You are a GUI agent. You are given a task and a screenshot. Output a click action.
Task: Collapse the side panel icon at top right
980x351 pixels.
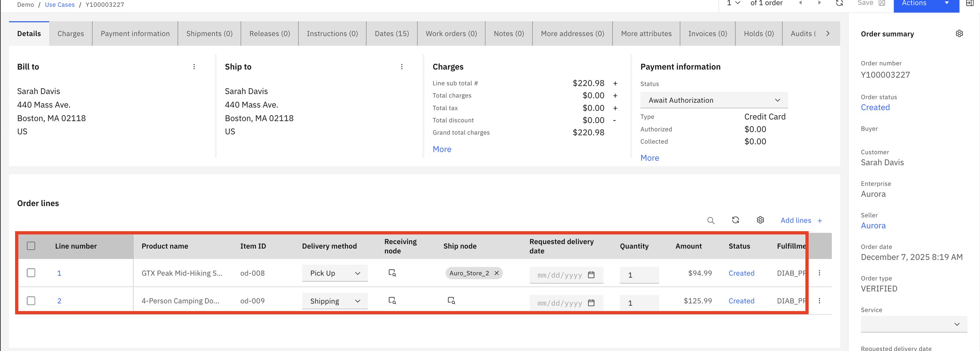click(x=970, y=3)
